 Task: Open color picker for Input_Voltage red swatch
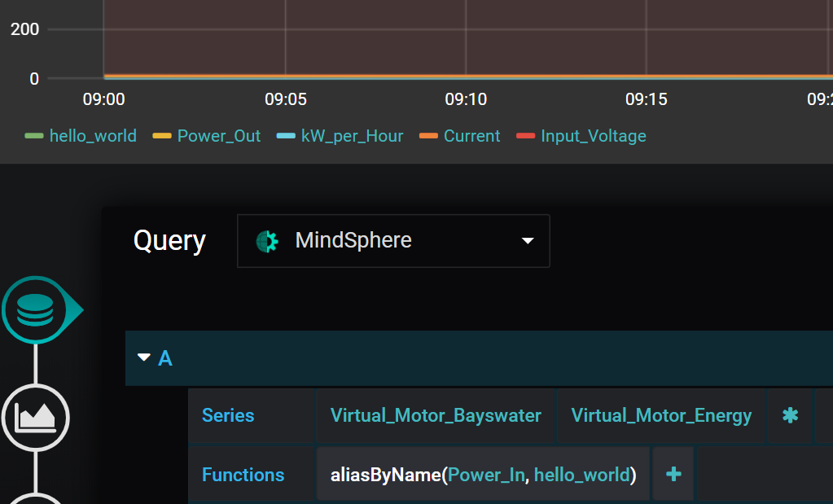coord(525,136)
